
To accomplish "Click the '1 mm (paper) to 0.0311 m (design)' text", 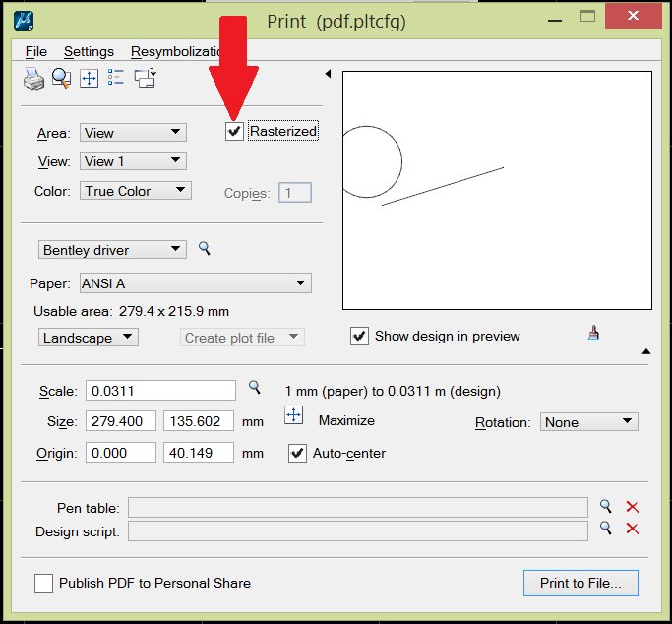I will [393, 392].
